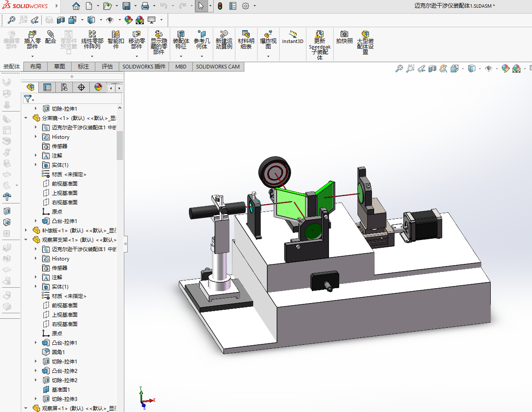Expand the 补偿板<1> component node
532x412 pixels.
tap(26, 230)
